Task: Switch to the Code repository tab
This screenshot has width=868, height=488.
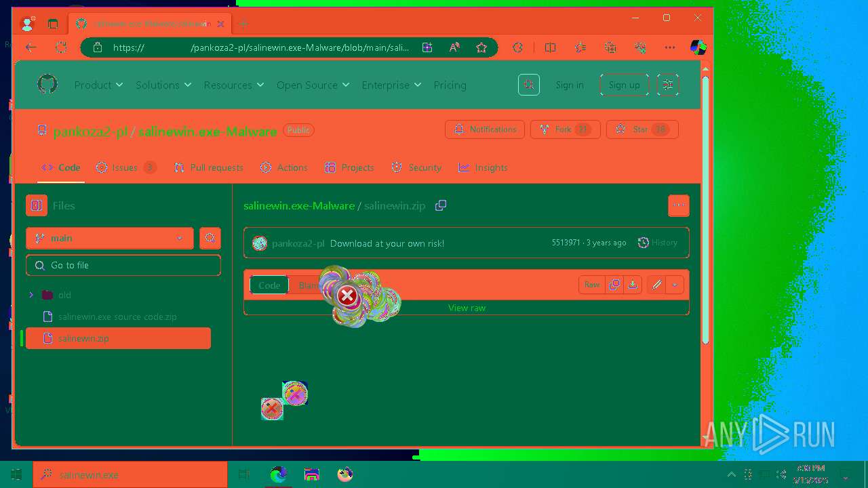Action: click(61, 167)
